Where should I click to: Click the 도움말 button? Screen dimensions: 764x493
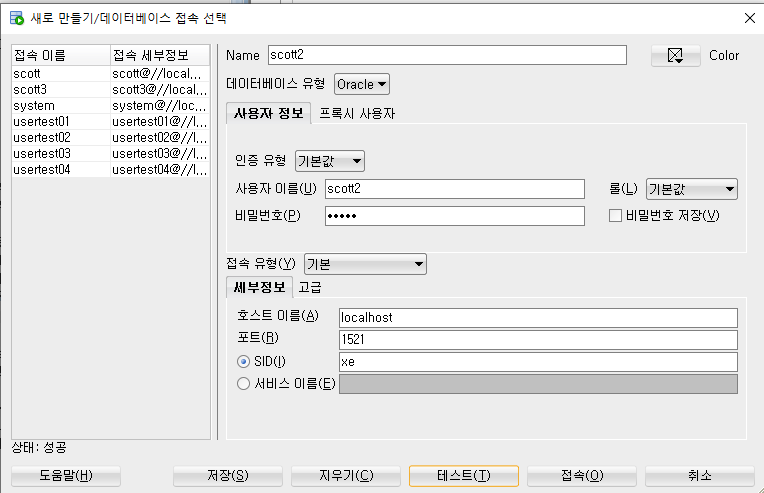[x=66, y=475]
